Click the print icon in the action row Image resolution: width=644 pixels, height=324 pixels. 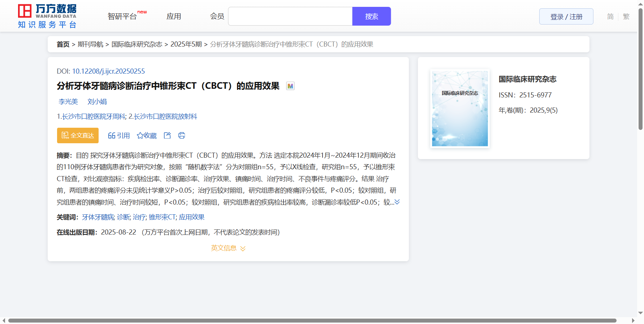click(x=182, y=136)
